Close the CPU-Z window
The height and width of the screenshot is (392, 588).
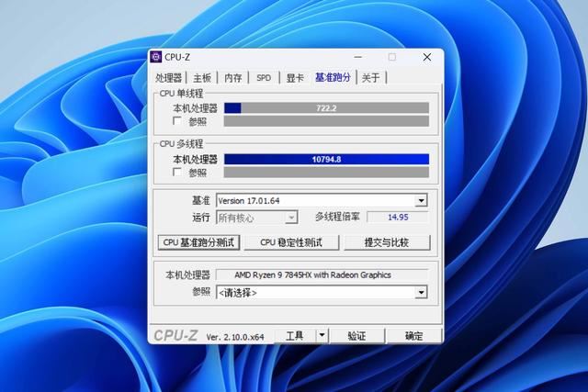click(x=427, y=57)
